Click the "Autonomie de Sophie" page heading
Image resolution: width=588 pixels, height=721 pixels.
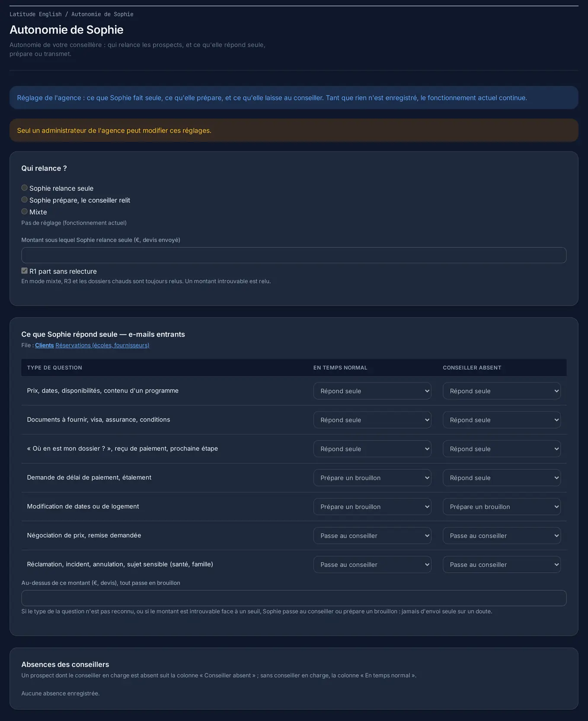pyautogui.click(x=67, y=30)
